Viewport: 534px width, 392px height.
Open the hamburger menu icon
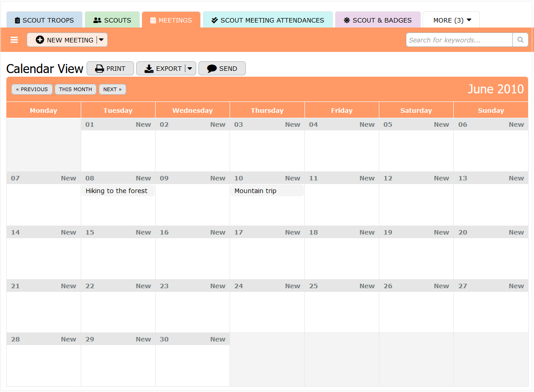(x=14, y=40)
